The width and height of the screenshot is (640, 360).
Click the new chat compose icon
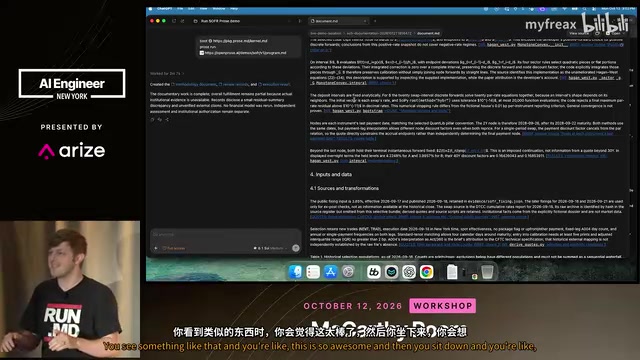(182, 21)
